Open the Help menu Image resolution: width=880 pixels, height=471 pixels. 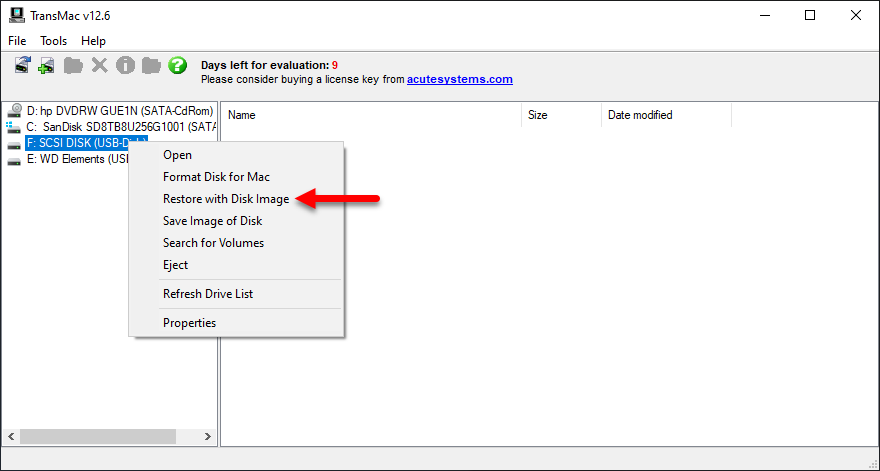(x=93, y=41)
